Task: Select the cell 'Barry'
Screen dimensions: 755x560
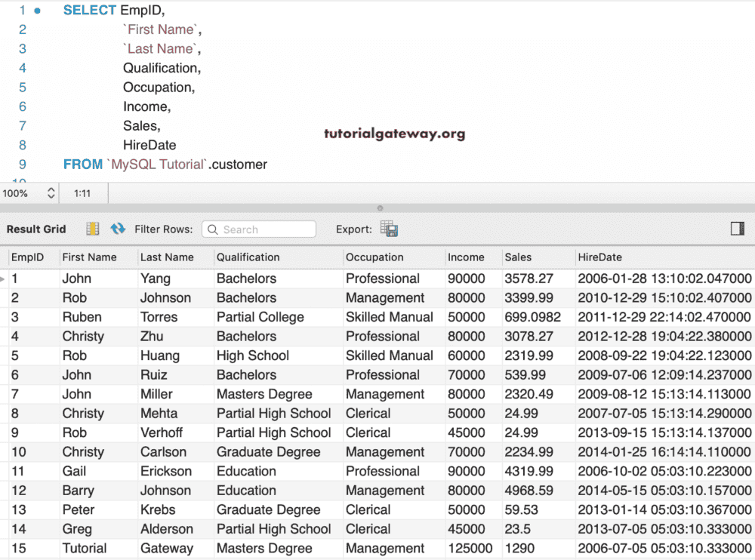Action: 78,490
